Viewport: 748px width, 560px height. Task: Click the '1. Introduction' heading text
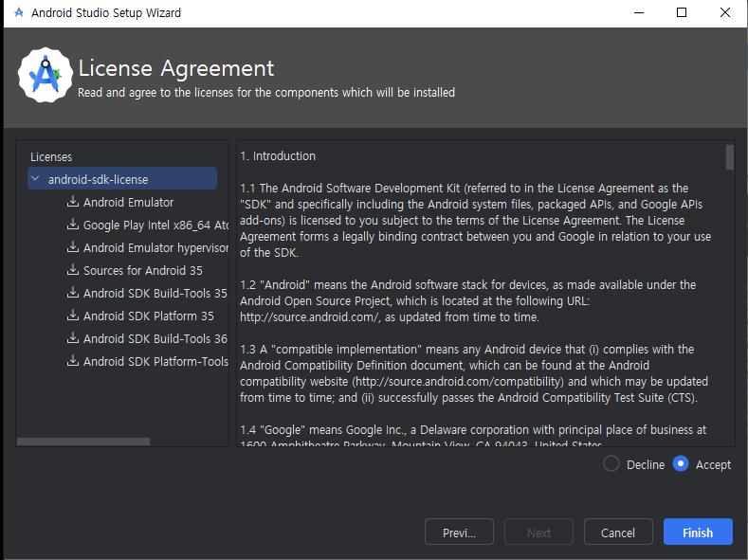(278, 155)
